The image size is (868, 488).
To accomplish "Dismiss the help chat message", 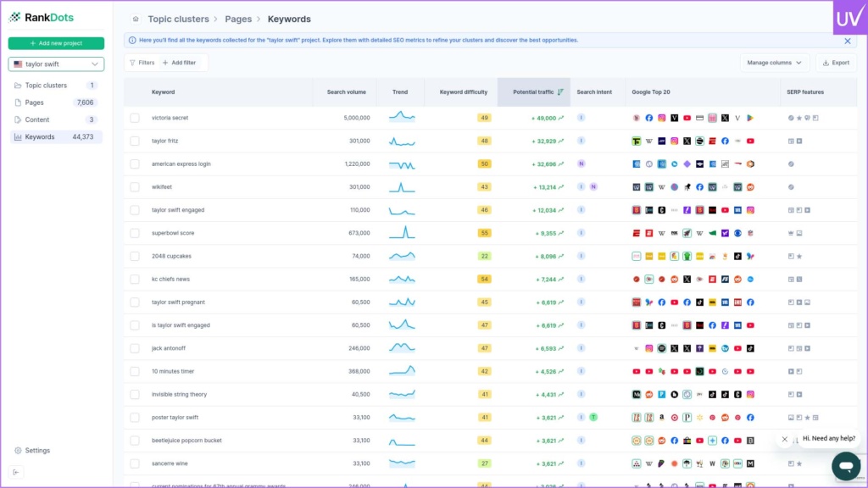I will (785, 439).
